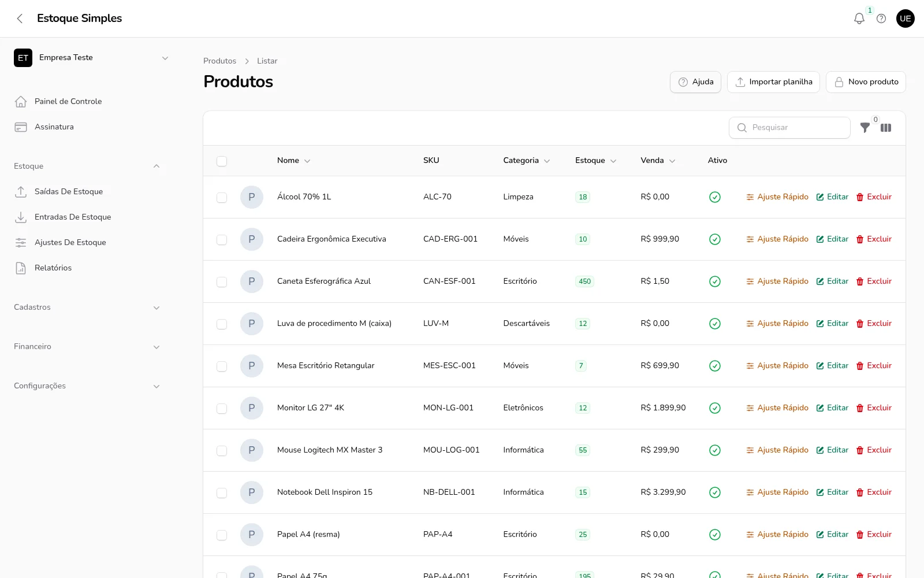
Task: Delete the Caneta Esferográfica Azul product
Action: click(874, 281)
